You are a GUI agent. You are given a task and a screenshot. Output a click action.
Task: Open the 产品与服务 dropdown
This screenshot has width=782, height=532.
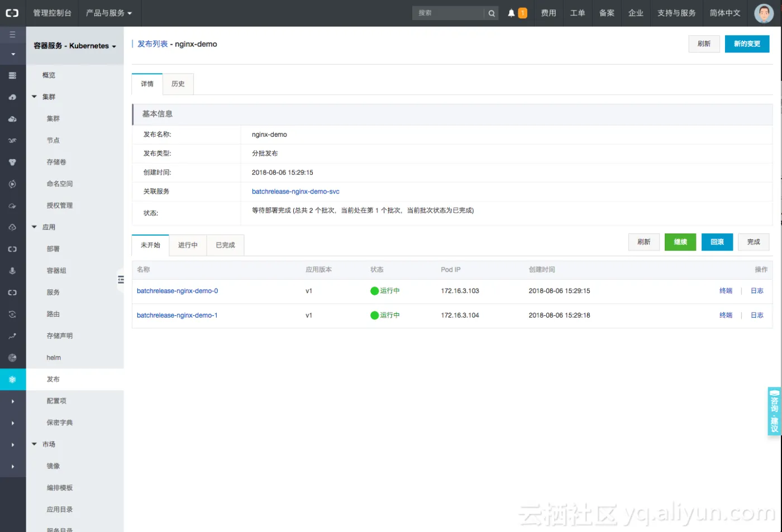tap(109, 13)
